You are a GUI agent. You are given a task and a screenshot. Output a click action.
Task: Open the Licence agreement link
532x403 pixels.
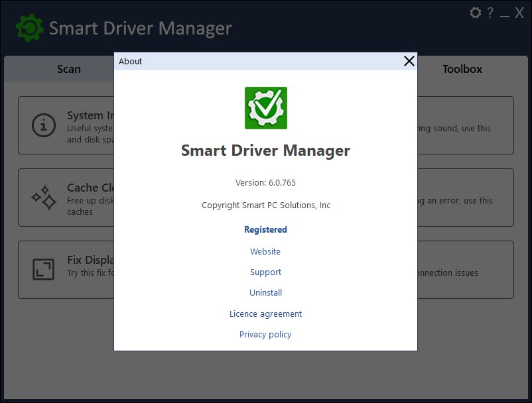(265, 314)
